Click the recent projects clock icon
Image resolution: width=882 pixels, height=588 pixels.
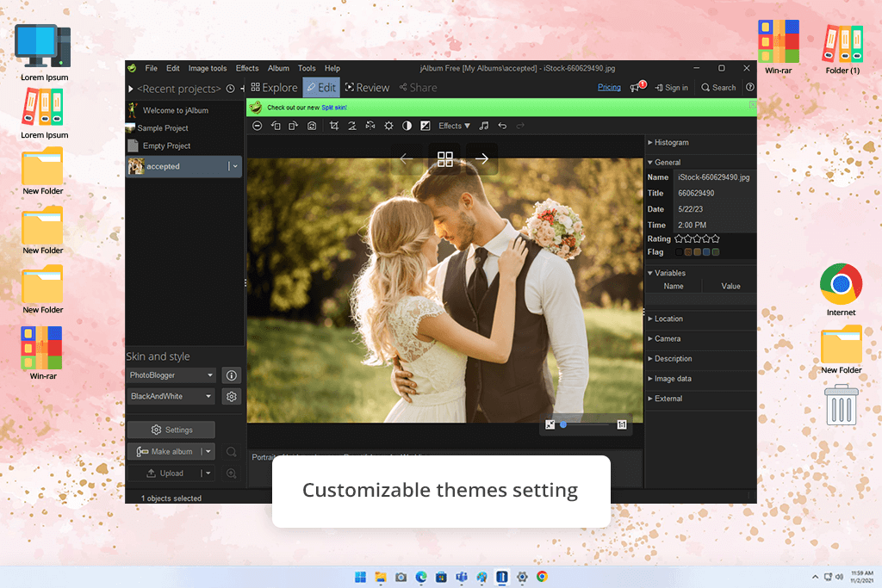click(x=231, y=89)
